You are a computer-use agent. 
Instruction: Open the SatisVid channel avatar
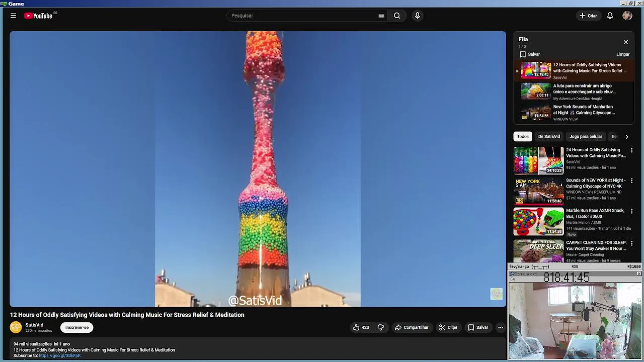pyautogui.click(x=16, y=327)
